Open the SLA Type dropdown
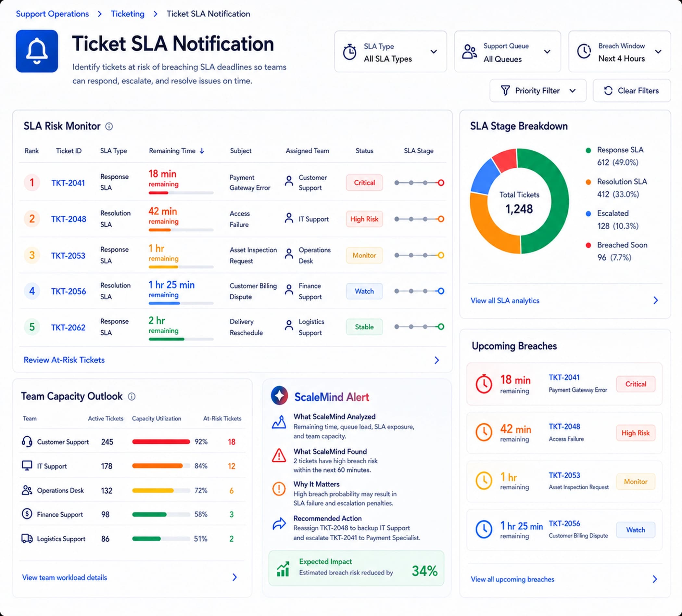 point(390,51)
